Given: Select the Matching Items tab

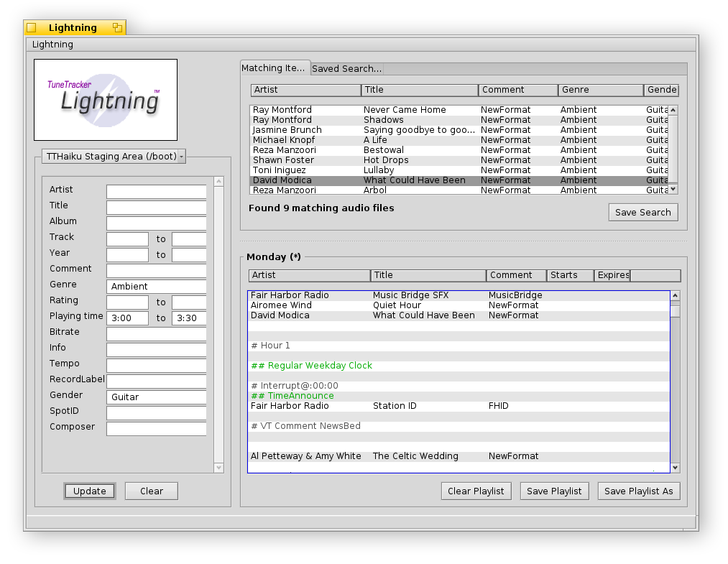Looking at the screenshot, I should coord(274,68).
